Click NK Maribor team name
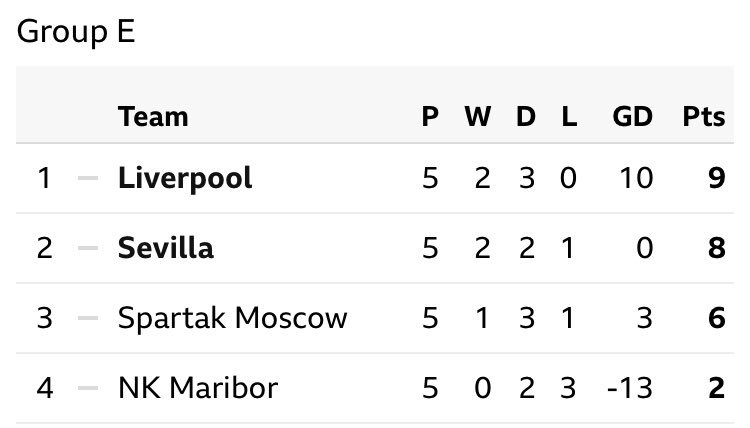This screenshot has width=750, height=428. click(x=196, y=387)
